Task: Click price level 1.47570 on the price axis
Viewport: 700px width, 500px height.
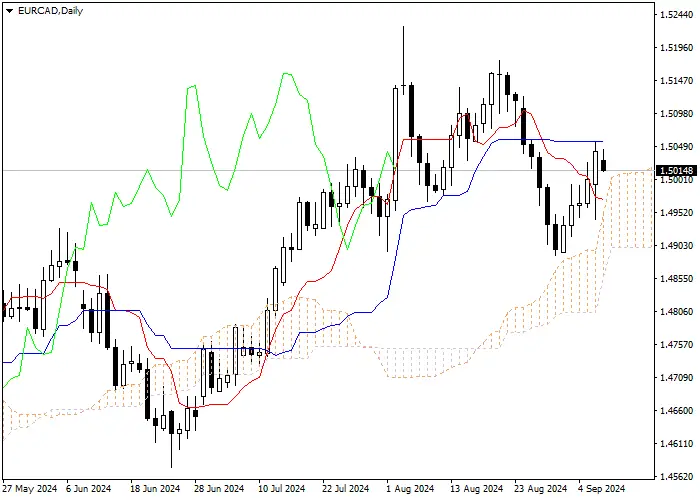Action: (x=677, y=345)
